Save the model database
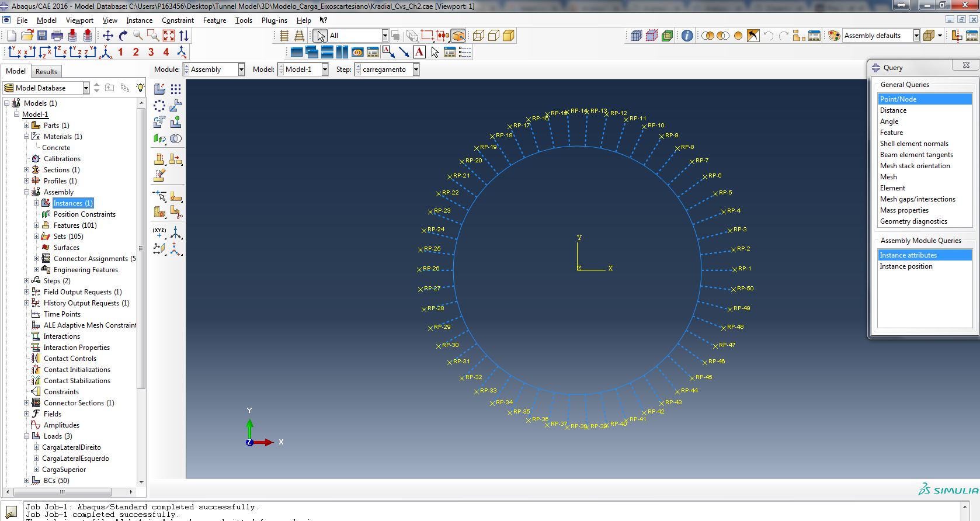 [42, 36]
